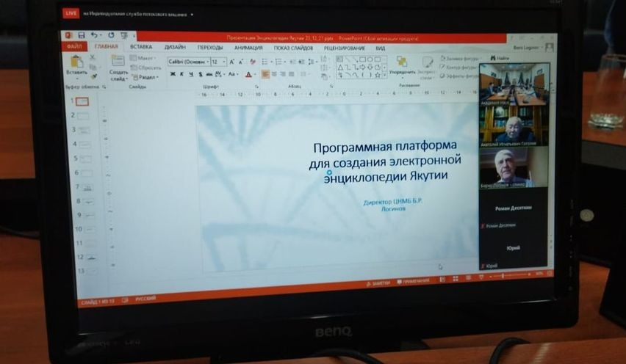Viewport: 626px width, 364px height.
Task: Click the Arrange (Упорядочить) icon
Action: coord(401,63)
